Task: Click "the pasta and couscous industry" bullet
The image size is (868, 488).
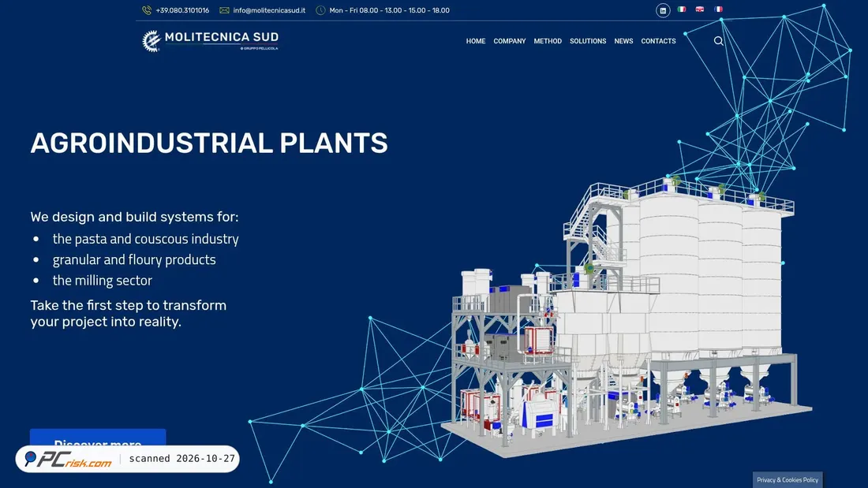Action: point(146,238)
